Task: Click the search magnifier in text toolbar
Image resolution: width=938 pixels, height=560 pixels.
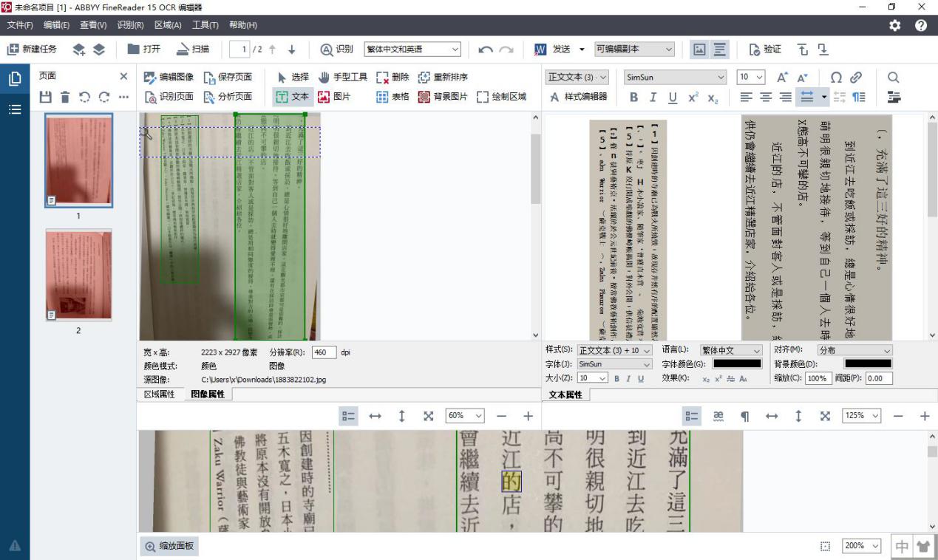Action: point(893,77)
